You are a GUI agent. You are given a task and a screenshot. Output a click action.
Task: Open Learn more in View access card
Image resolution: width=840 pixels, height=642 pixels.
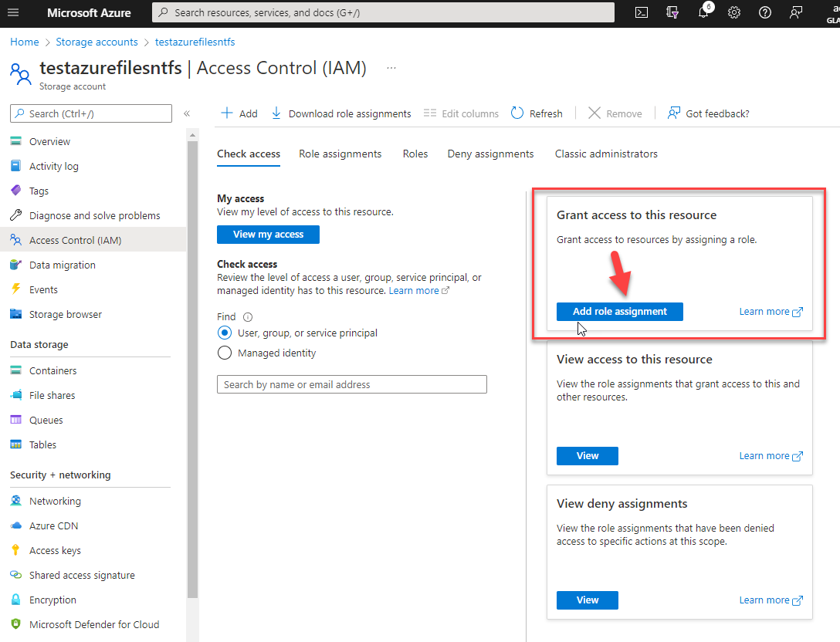tap(771, 456)
